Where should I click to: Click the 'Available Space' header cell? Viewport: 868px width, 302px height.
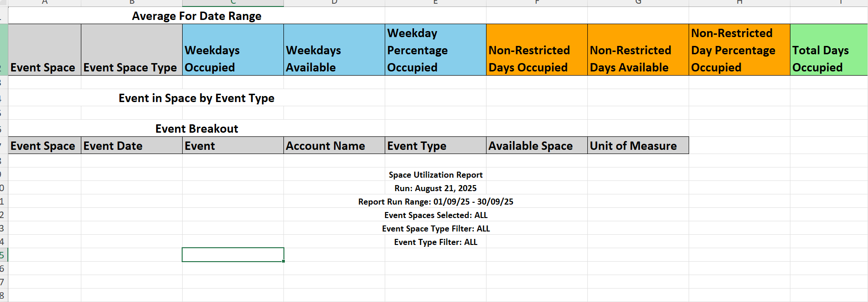[x=537, y=145]
